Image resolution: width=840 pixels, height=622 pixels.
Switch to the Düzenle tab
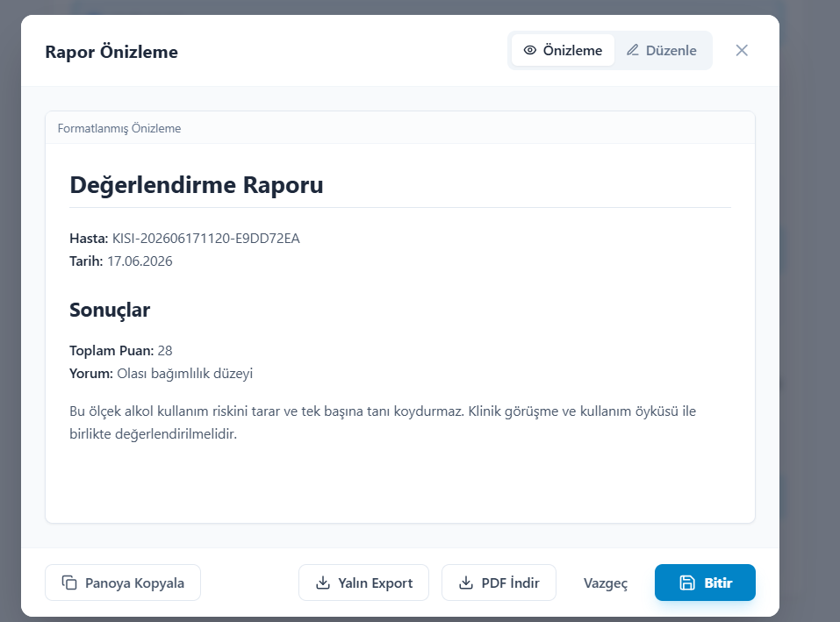click(662, 50)
